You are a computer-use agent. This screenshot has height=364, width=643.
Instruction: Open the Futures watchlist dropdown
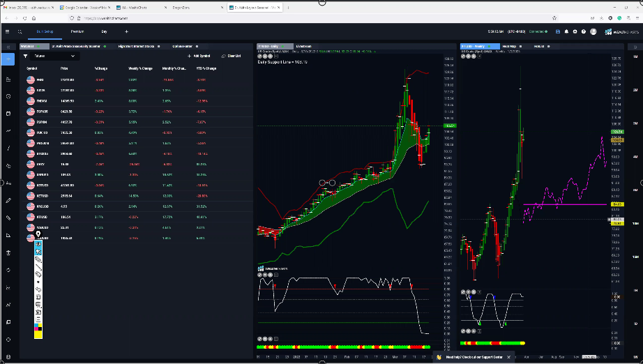click(54, 56)
